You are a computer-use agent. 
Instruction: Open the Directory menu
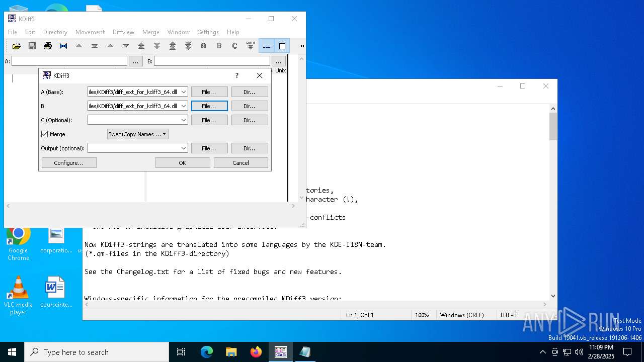55,32
